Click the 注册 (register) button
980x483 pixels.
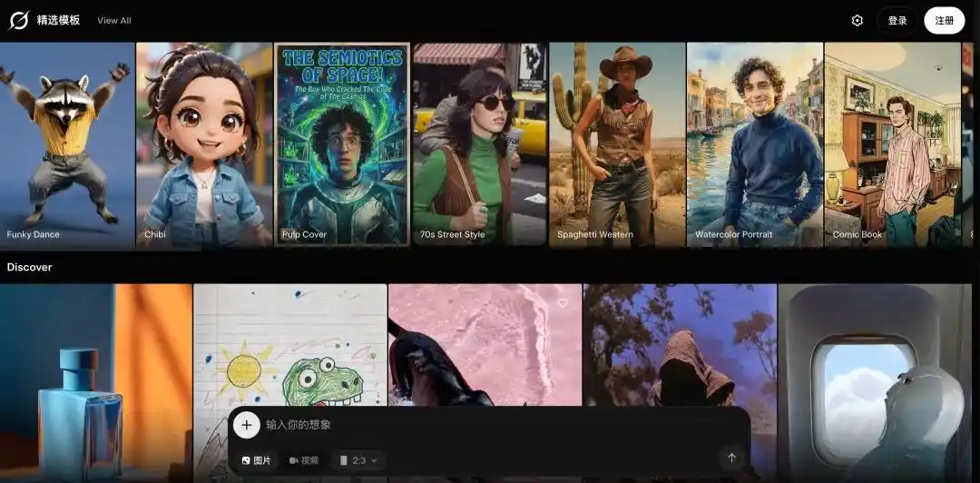[944, 21]
